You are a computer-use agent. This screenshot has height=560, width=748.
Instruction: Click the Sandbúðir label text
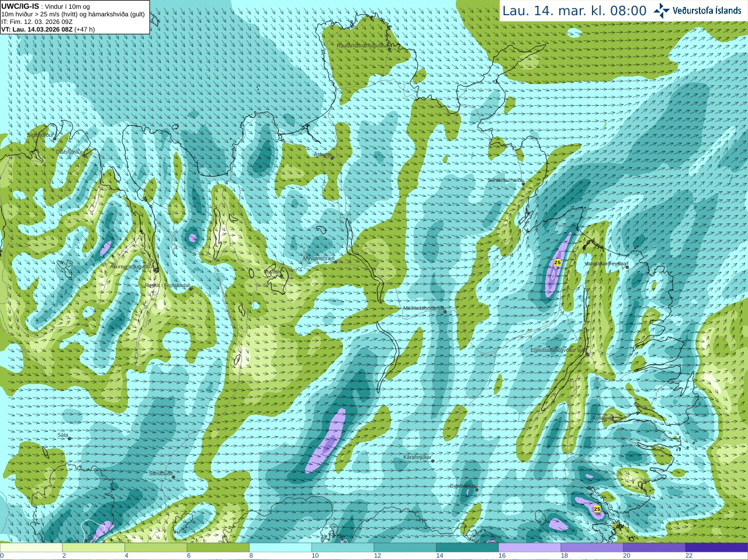click(160, 473)
